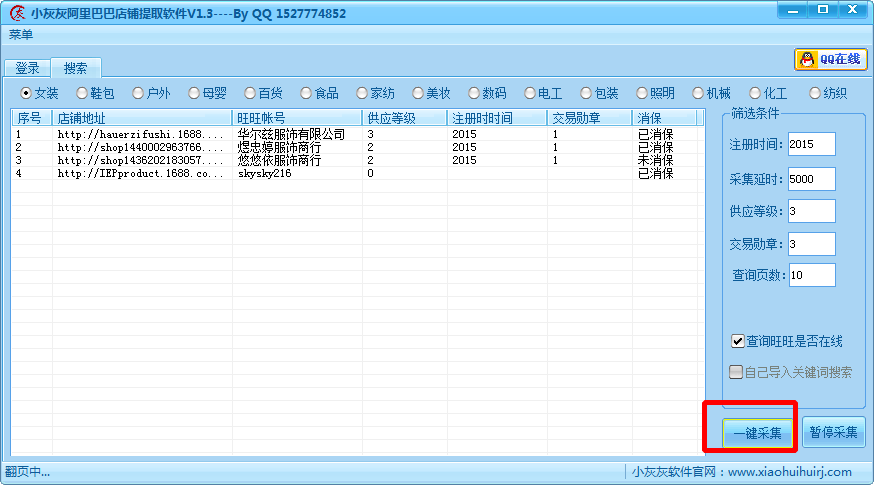This screenshot has width=874, height=485.
Task: Sort by the 供应等级 column header
Action: (x=405, y=118)
